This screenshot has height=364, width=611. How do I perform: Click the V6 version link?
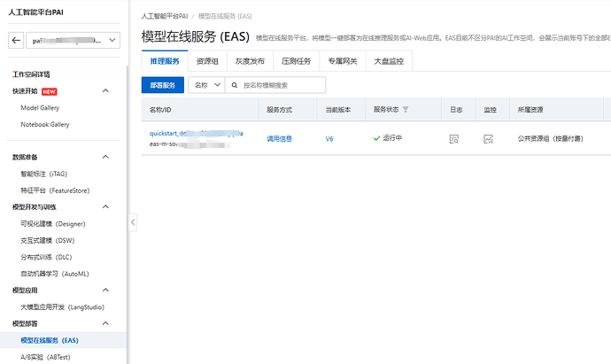(x=329, y=139)
